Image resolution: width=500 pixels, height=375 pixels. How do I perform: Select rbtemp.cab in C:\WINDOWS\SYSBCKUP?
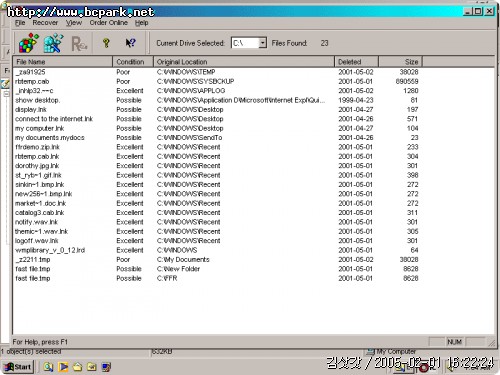coord(32,81)
